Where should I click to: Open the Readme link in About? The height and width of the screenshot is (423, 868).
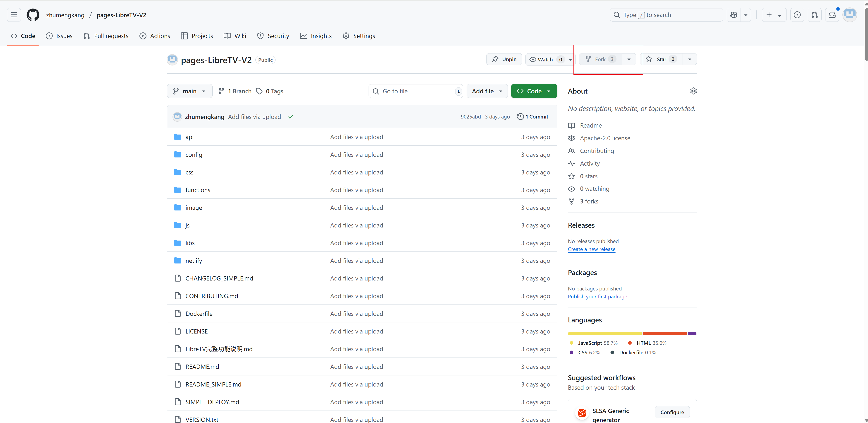click(591, 126)
